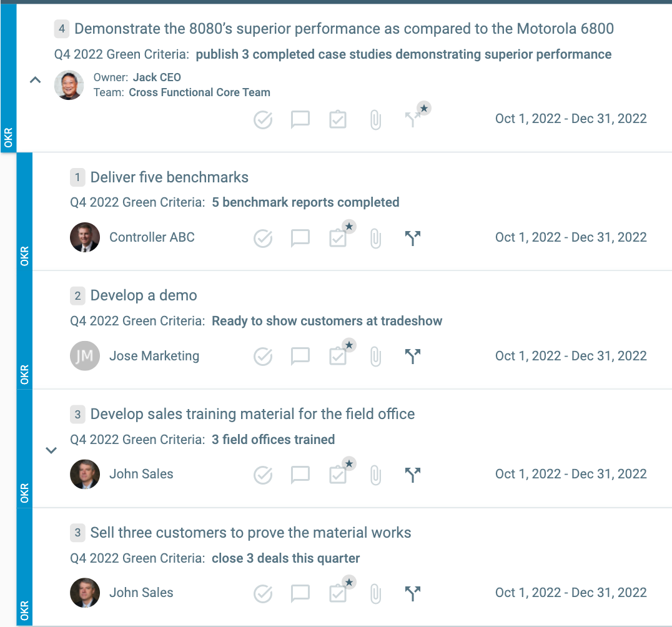The height and width of the screenshot is (627, 672).
Task: Open the clipboard tasks icon on Deliver five benchmarks
Action: pos(338,238)
